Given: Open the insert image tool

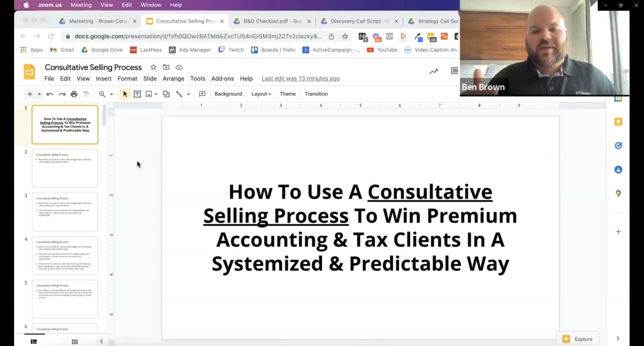Looking at the screenshot, I should click(149, 94).
